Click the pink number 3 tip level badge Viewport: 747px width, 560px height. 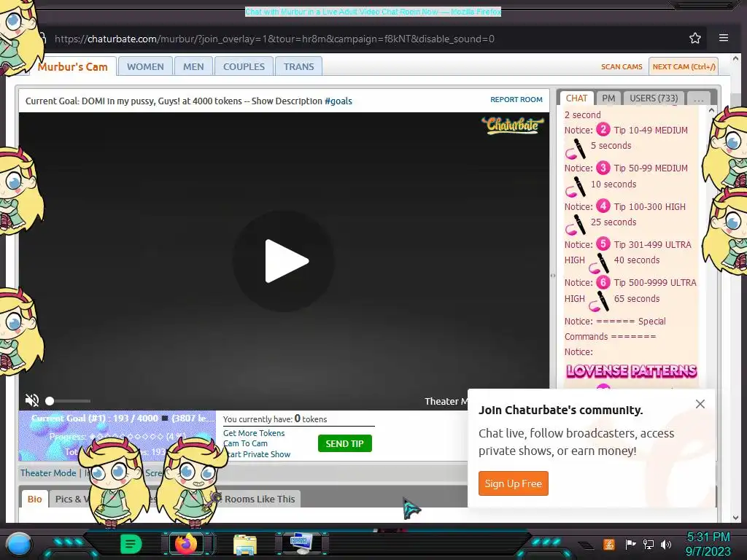(603, 168)
